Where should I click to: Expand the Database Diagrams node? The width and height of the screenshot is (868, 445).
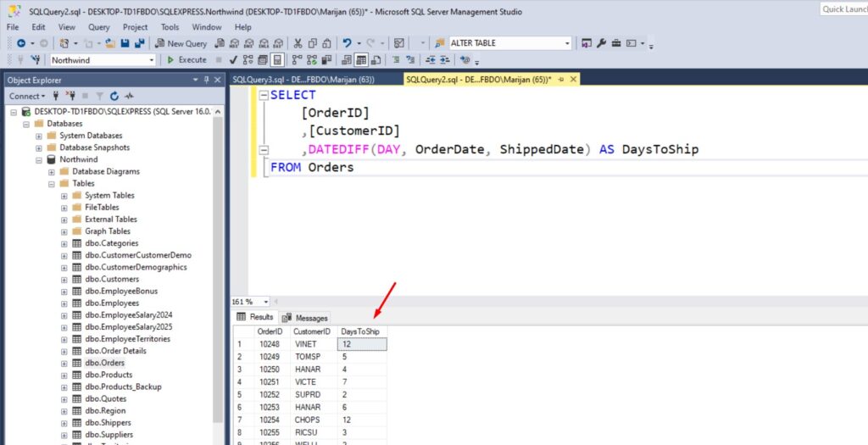(52, 171)
